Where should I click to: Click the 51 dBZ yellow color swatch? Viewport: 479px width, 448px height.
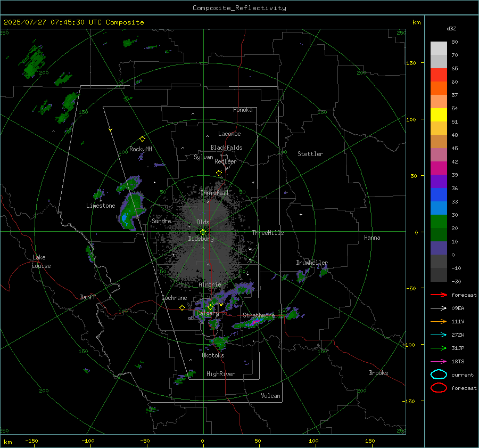coord(439,115)
